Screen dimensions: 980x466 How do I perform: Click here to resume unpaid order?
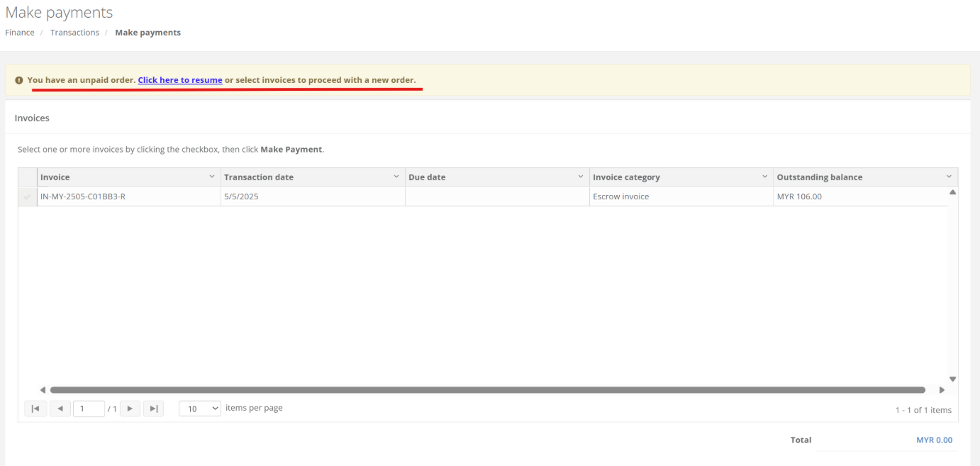180,80
